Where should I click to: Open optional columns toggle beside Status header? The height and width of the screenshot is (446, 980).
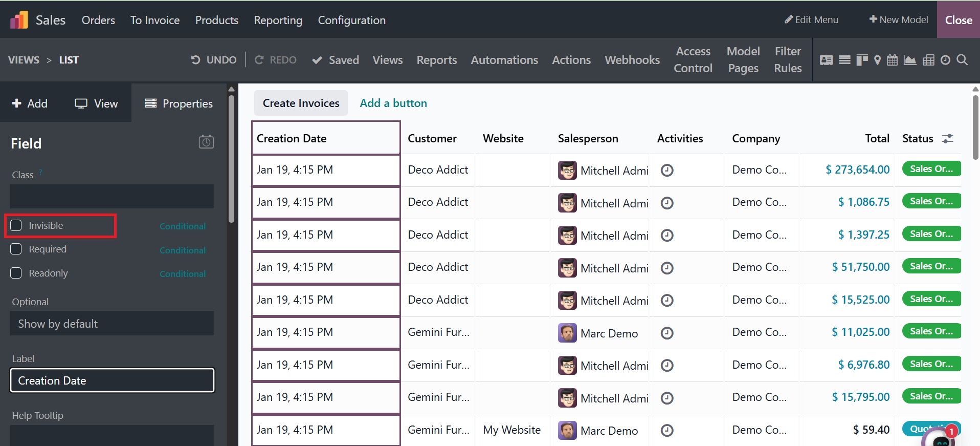[x=947, y=139]
